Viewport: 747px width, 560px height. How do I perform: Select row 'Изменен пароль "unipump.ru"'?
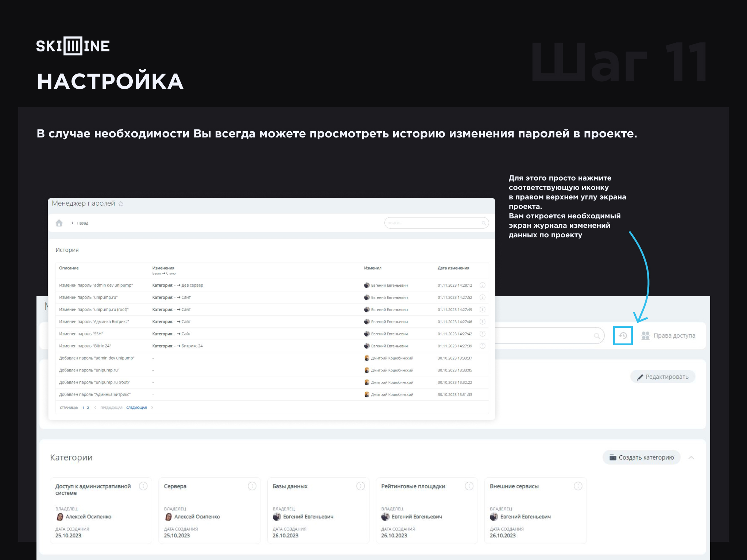pyautogui.click(x=272, y=297)
